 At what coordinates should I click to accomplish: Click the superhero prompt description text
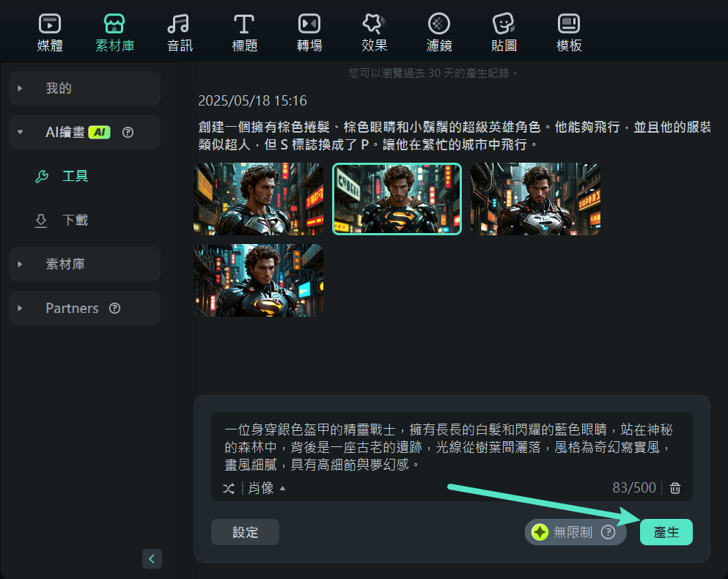pos(455,136)
